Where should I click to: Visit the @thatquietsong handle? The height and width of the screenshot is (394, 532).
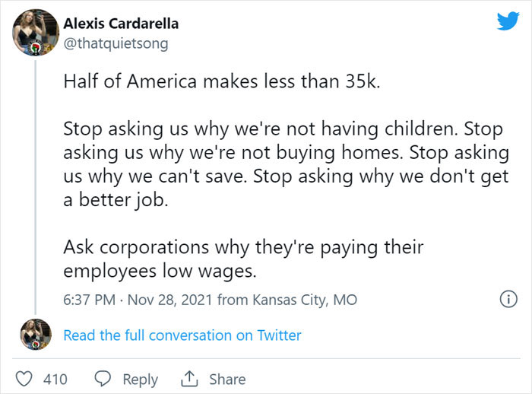point(116,43)
